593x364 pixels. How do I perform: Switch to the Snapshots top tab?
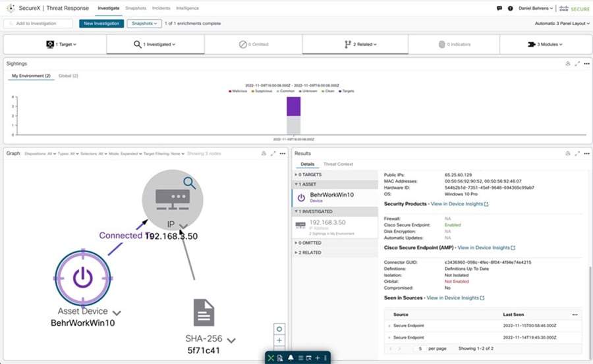[136, 8]
